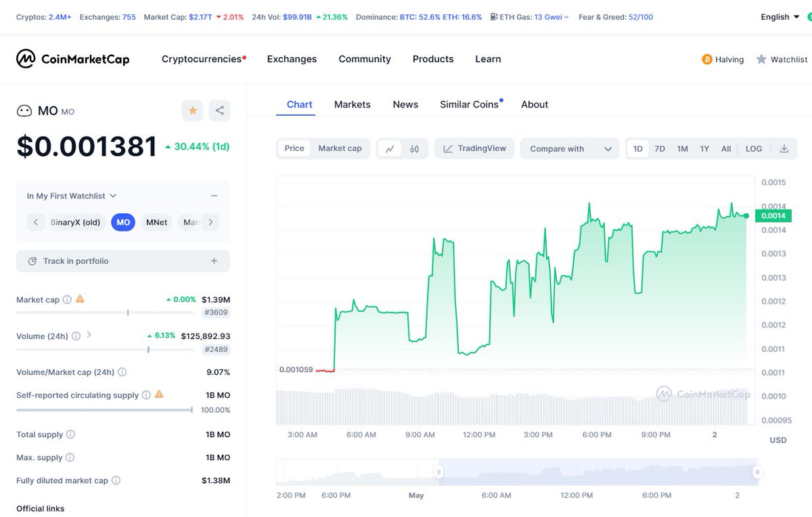Switch to the Chart tab
The height and width of the screenshot is (517, 812).
[x=300, y=104]
